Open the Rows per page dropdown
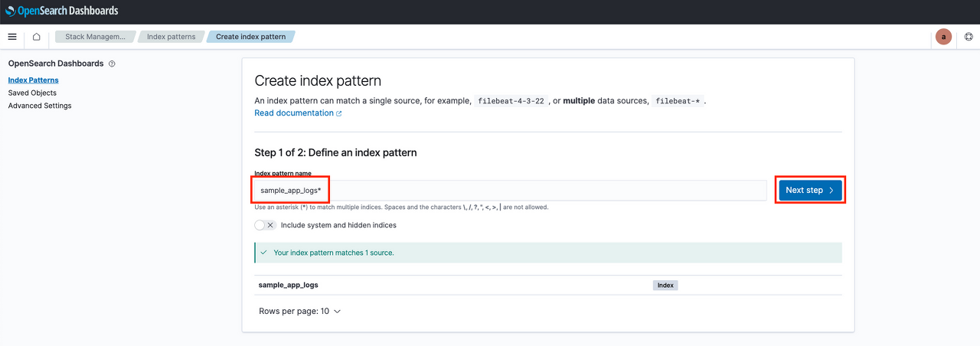980x346 pixels. tap(300, 312)
